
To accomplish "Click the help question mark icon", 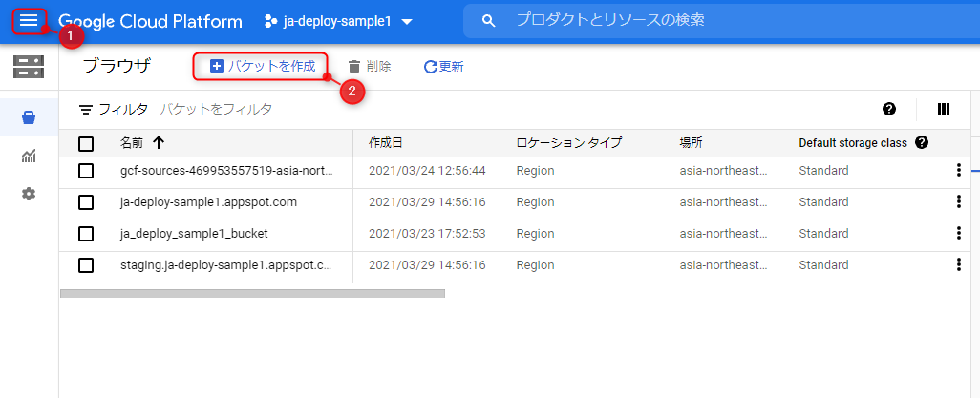I will 889,109.
